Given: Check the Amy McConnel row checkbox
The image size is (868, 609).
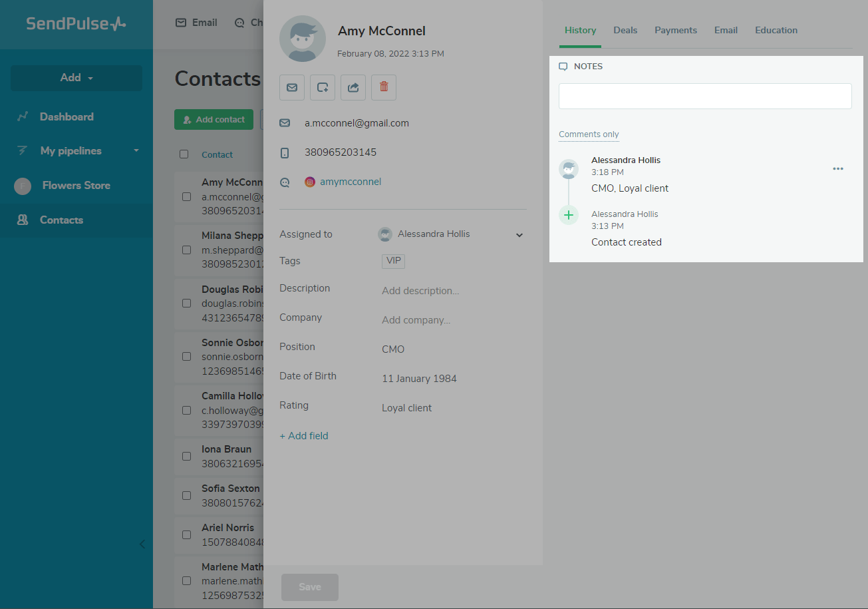Looking at the screenshot, I should [x=186, y=197].
